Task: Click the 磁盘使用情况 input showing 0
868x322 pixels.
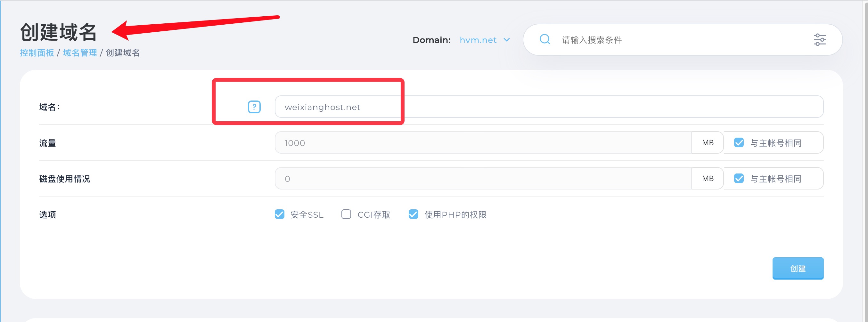Action: pyautogui.click(x=482, y=179)
